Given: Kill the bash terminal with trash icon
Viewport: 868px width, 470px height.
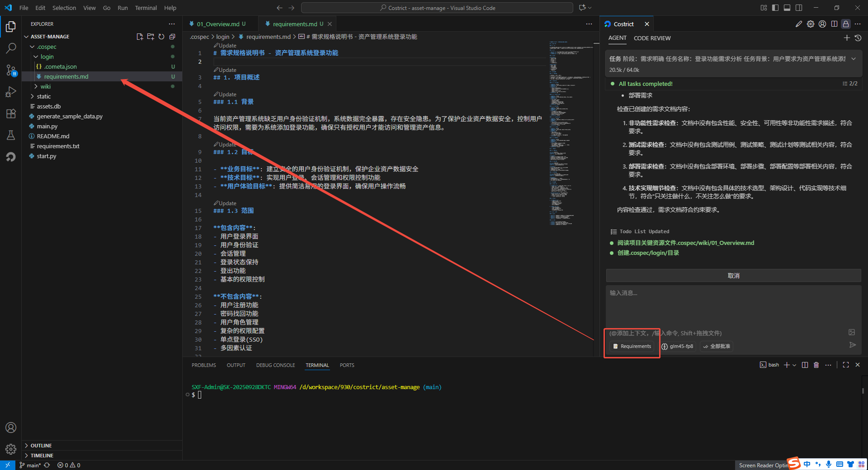Looking at the screenshot, I should pos(816,365).
